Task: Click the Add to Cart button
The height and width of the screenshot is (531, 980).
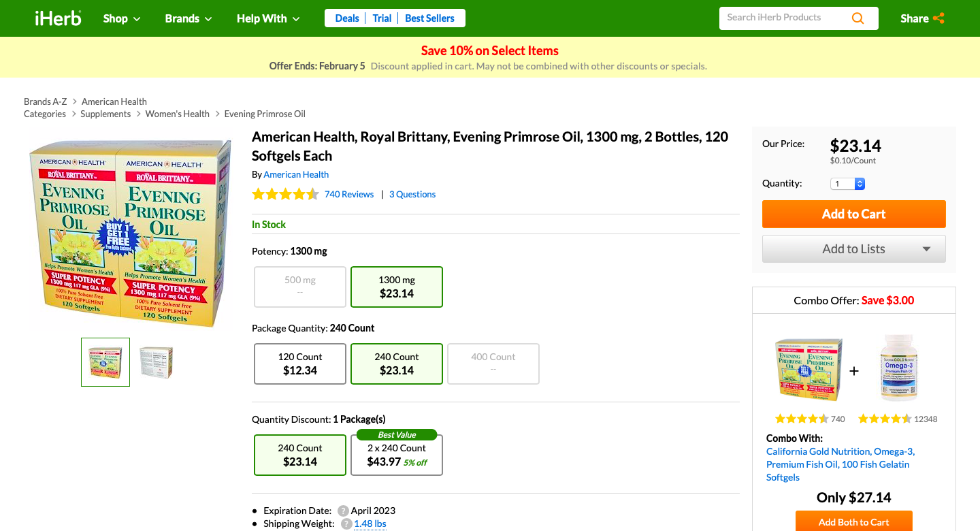Action: pyautogui.click(x=854, y=214)
